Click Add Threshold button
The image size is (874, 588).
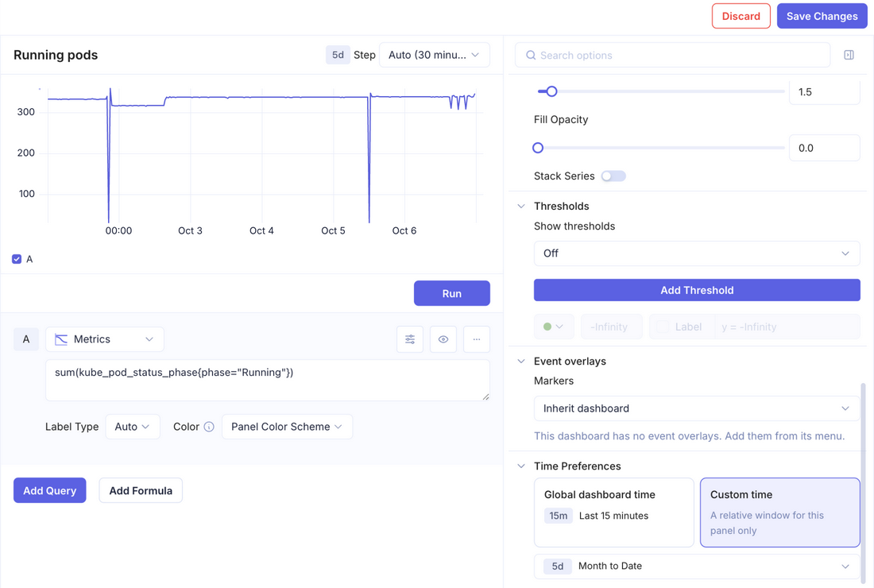click(x=697, y=290)
